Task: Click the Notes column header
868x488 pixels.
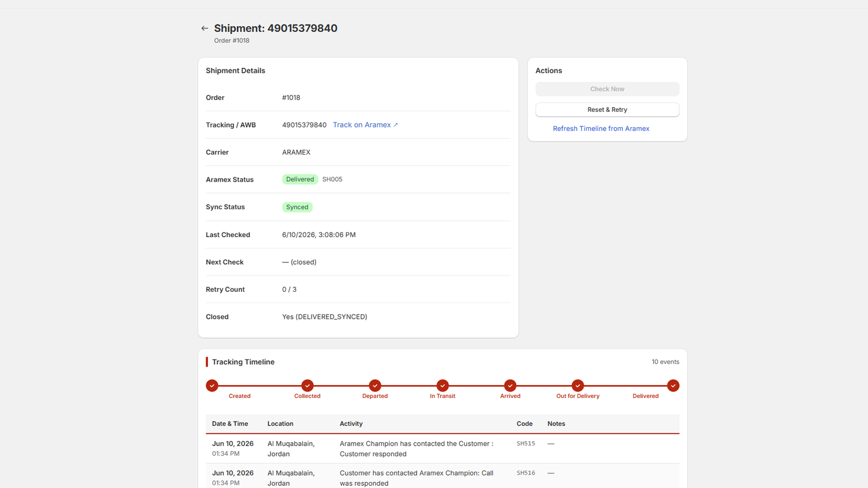Action: point(556,424)
